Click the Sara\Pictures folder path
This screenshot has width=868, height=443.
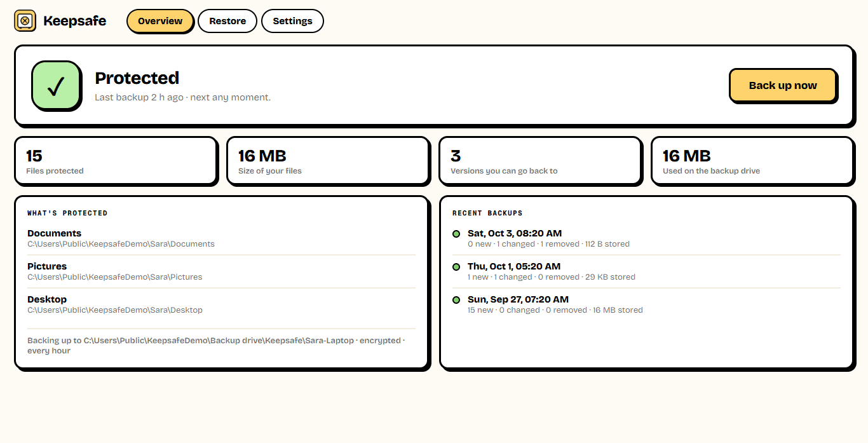pyautogui.click(x=115, y=277)
